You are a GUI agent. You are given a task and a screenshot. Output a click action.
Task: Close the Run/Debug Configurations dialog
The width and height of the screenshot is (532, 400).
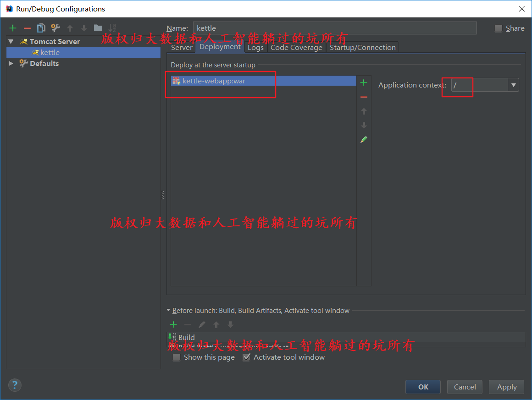522,9
